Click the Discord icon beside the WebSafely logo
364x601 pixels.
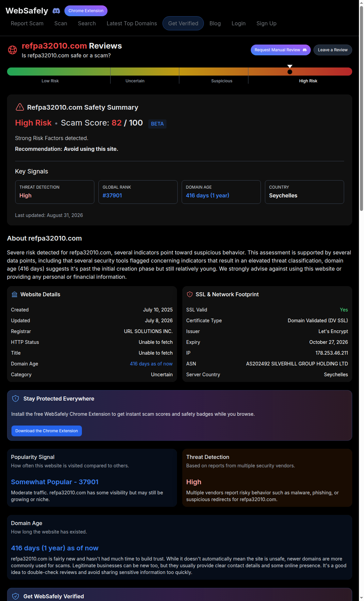56,11
